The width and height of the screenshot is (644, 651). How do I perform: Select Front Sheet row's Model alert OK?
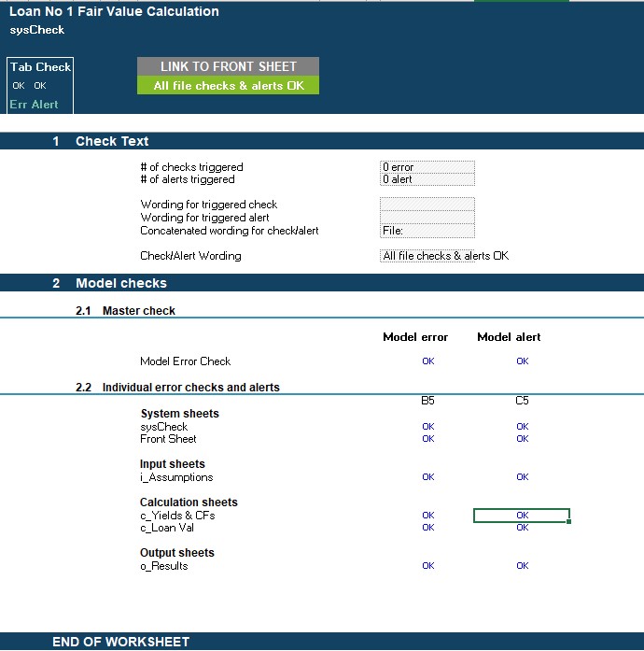[523, 439]
